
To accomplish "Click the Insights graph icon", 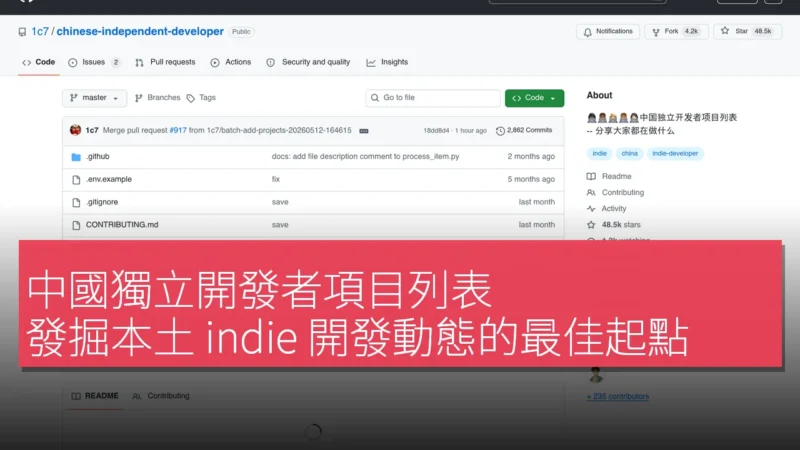I will point(371,62).
